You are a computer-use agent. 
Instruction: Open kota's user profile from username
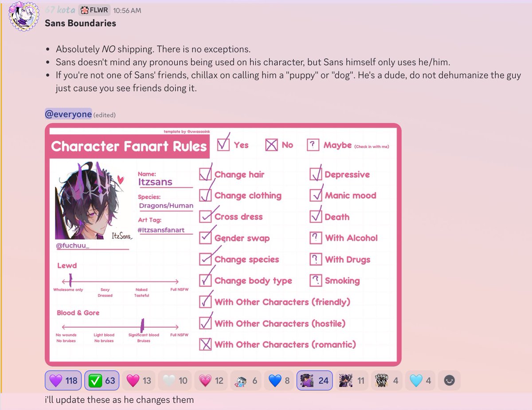point(60,10)
